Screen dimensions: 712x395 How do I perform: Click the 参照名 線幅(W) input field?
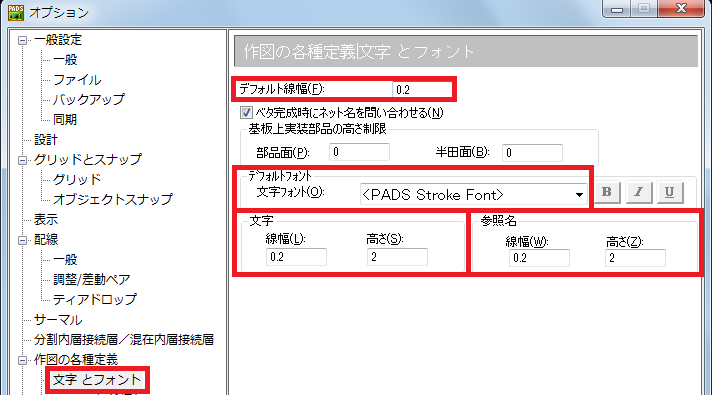[x=539, y=258]
